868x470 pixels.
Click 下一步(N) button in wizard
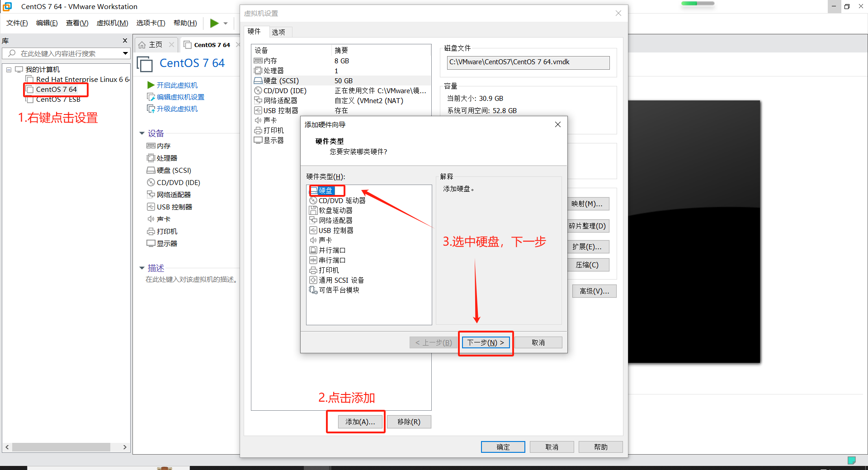tap(486, 342)
